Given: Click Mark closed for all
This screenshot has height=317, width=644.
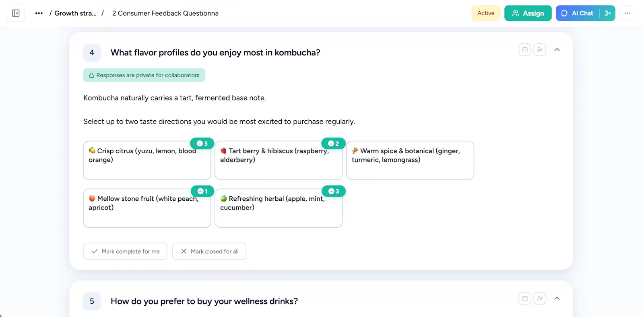Looking at the screenshot, I should click(209, 251).
